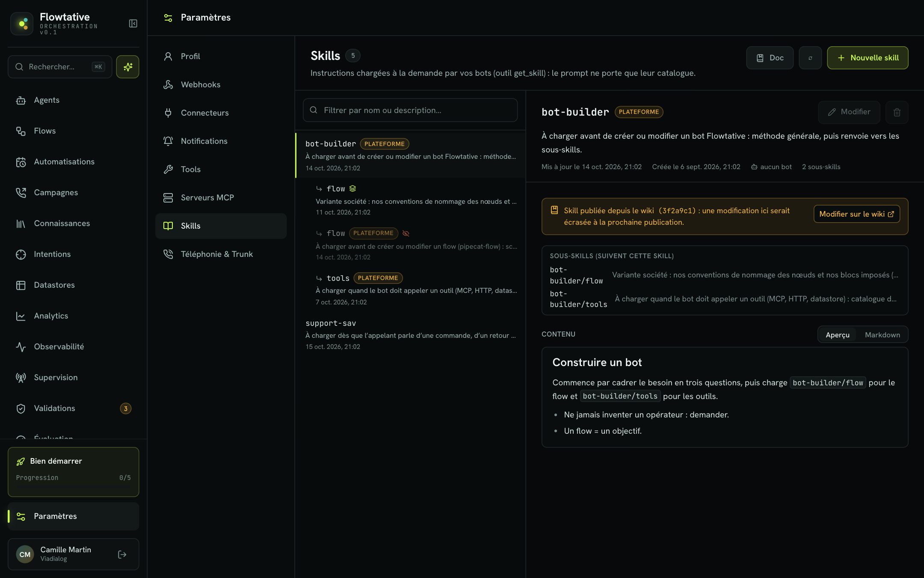924x578 pixels.
Task: Open Profil settings
Action: point(221,57)
